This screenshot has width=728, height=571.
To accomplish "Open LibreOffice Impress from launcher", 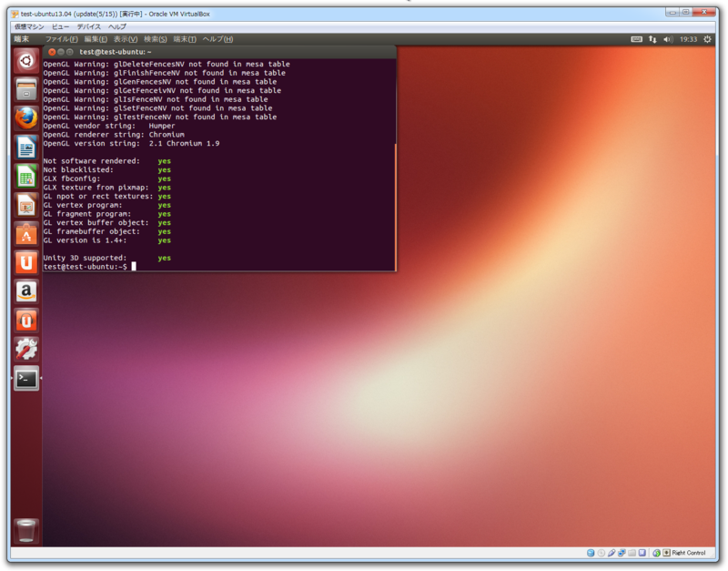I will [26, 205].
